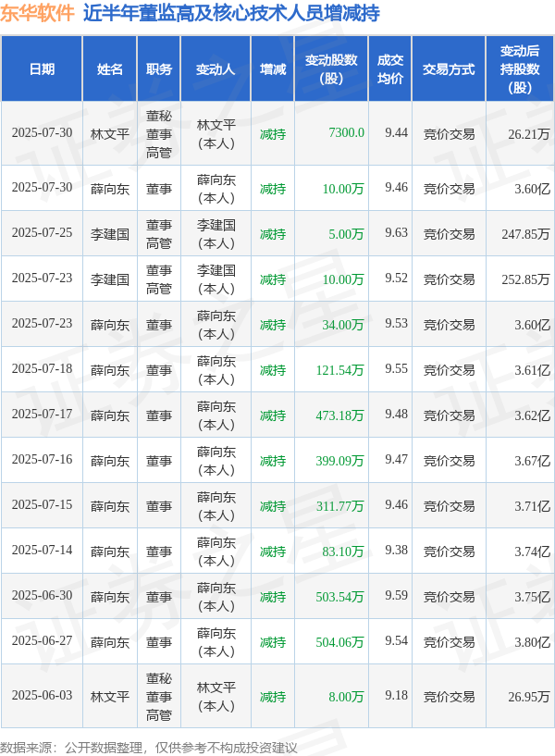The height and width of the screenshot is (756, 555).
Task: Click the 2025-07-17 date cell
Action: tap(42, 415)
